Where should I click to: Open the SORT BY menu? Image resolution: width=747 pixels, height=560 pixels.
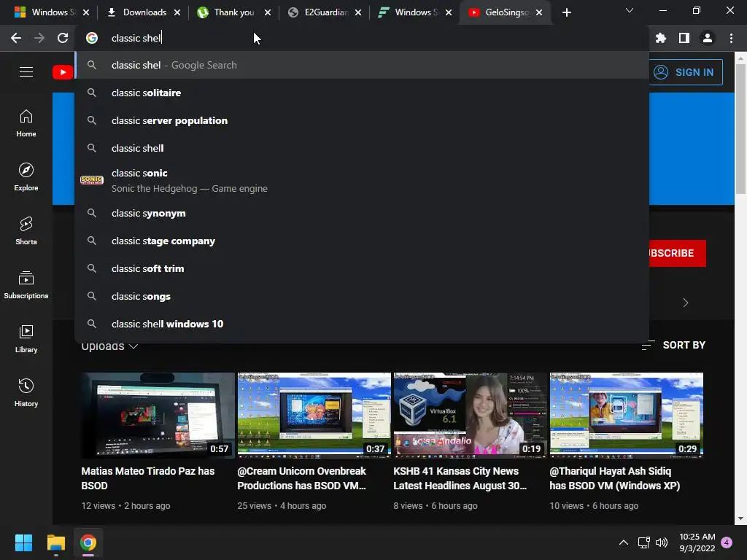pyautogui.click(x=673, y=345)
